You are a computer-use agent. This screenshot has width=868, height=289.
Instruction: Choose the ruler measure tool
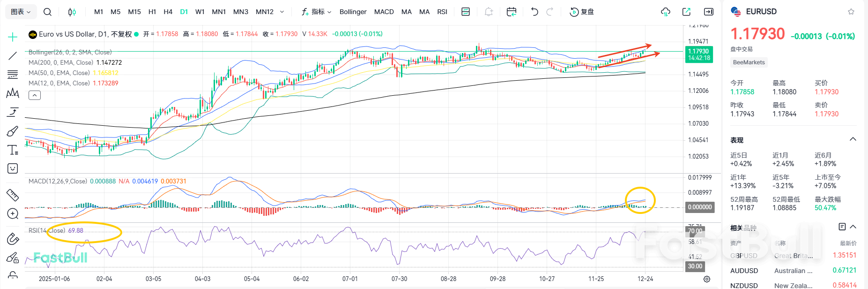pyautogui.click(x=13, y=195)
